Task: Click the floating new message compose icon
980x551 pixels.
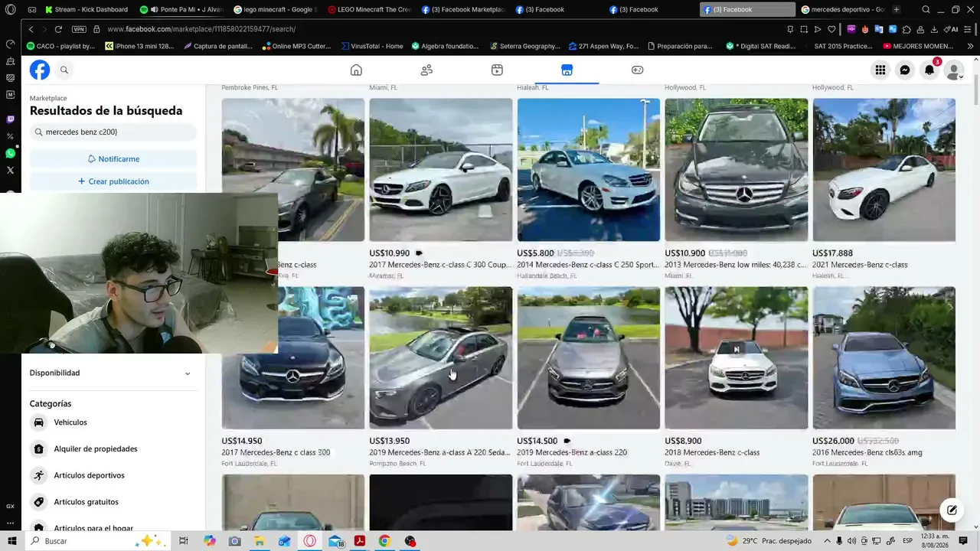Action: coord(952,510)
